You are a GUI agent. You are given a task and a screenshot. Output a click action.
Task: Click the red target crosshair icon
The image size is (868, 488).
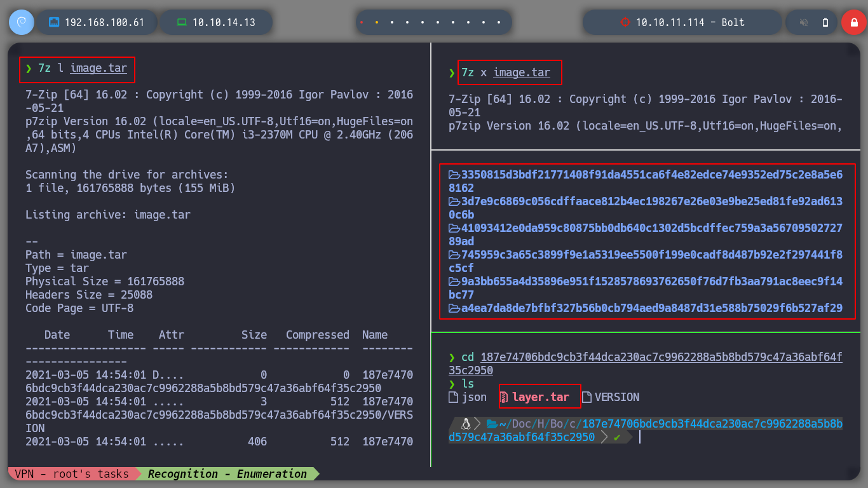pyautogui.click(x=625, y=22)
